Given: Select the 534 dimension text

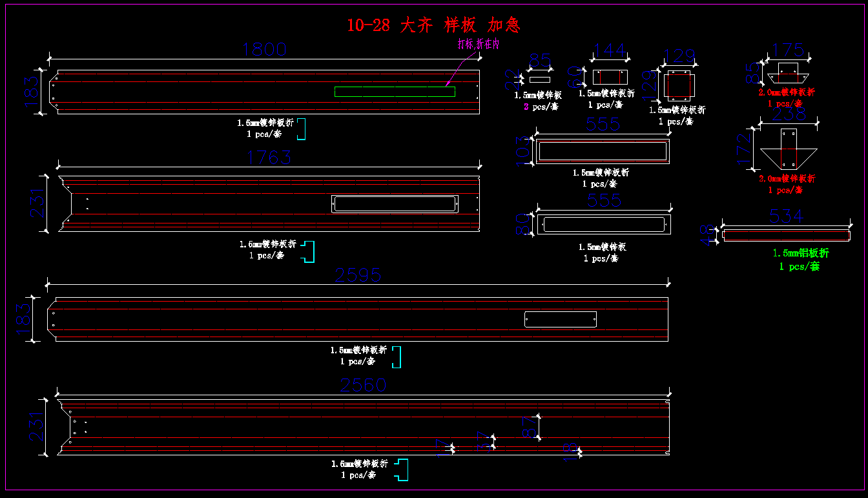Looking at the screenshot, I should click(786, 217).
